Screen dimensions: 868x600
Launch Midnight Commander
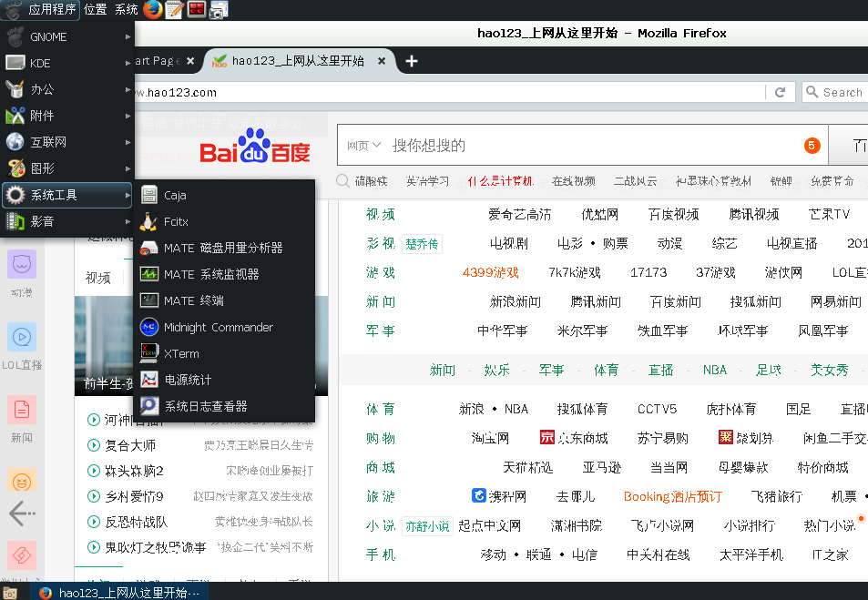click(224, 327)
